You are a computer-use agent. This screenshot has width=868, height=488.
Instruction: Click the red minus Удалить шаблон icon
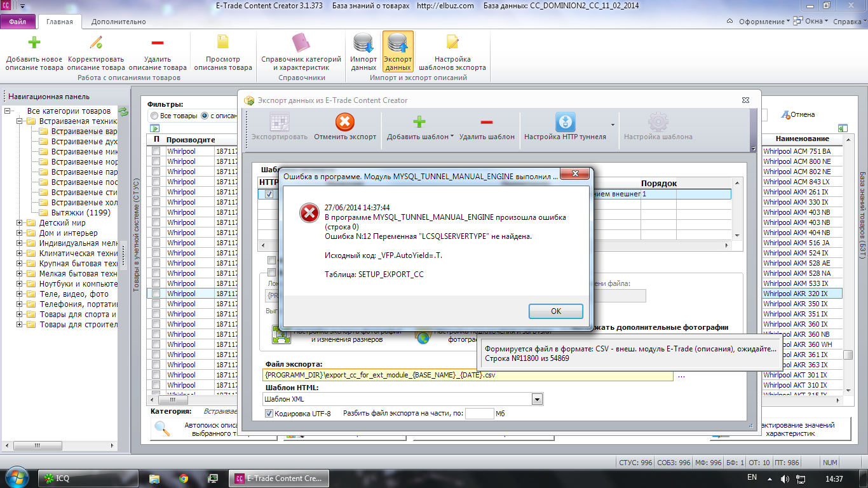click(487, 122)
